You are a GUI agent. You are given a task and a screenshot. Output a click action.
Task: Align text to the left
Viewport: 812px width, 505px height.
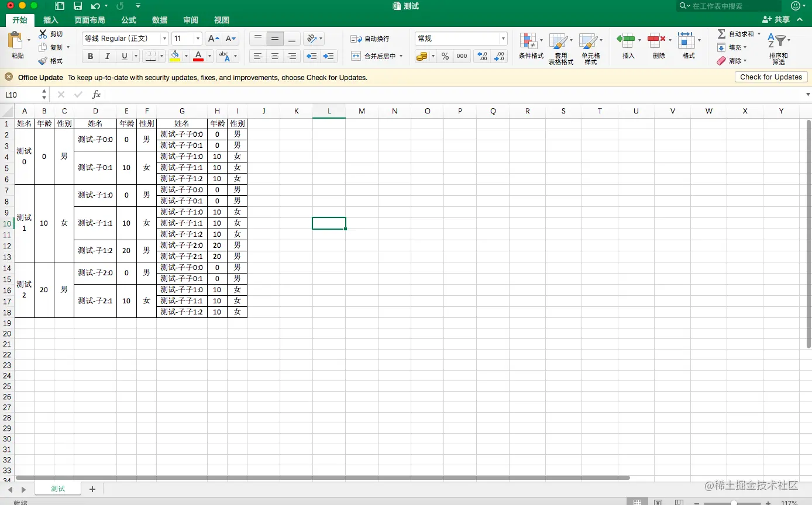point(257,56)
